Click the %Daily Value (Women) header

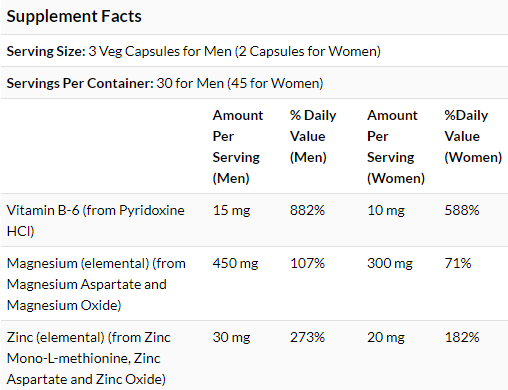(473, 136)
